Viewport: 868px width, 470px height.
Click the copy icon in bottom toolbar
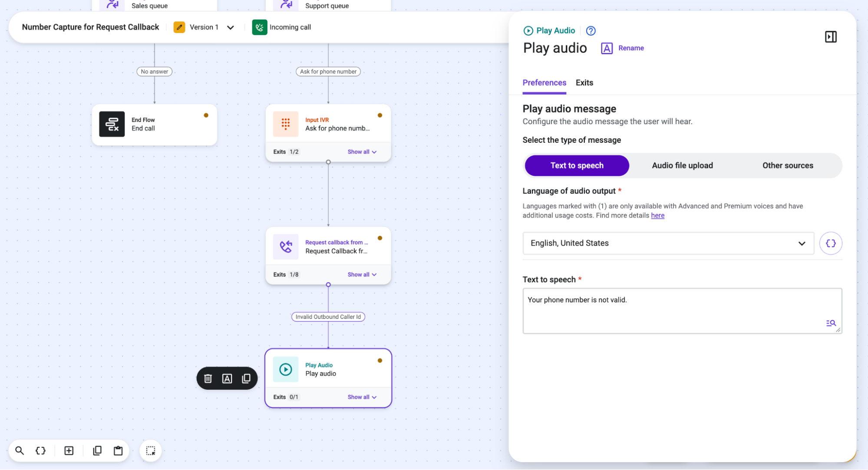97,450
